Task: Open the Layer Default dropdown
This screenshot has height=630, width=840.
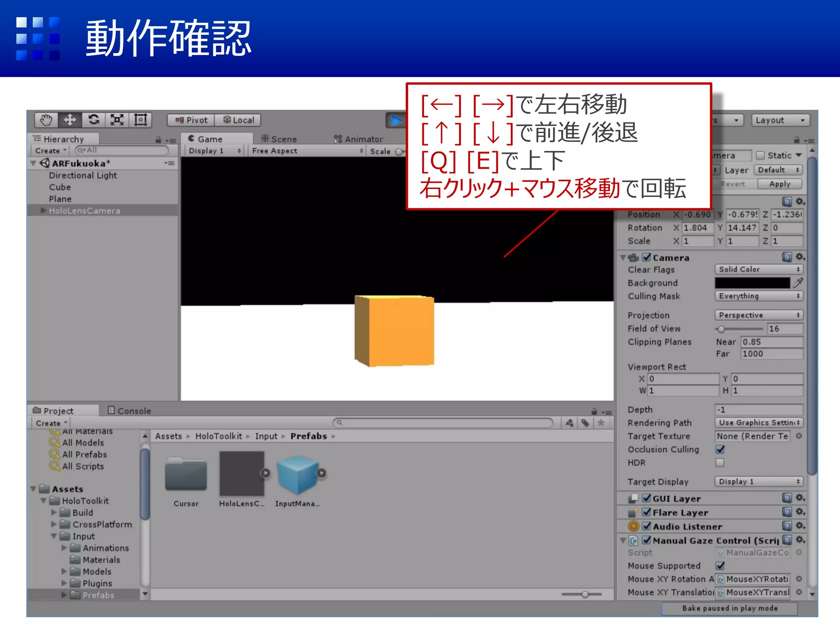Action: tap(778, 170)
